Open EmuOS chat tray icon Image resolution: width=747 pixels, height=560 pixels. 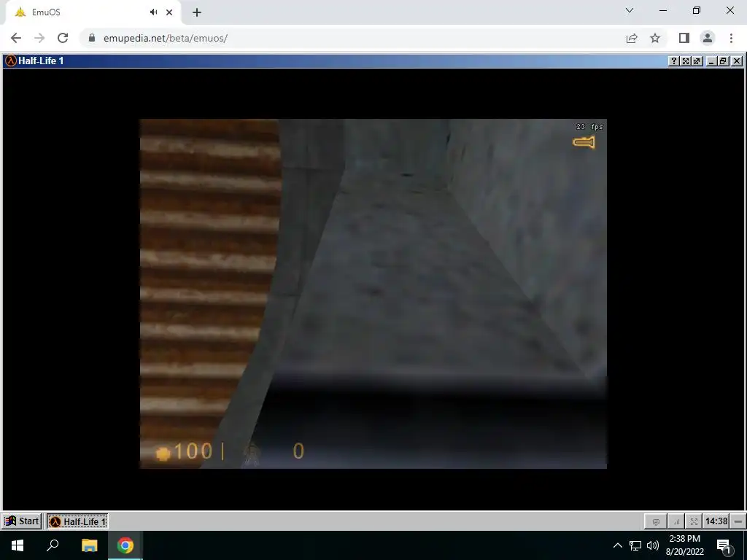pos(656,522)
